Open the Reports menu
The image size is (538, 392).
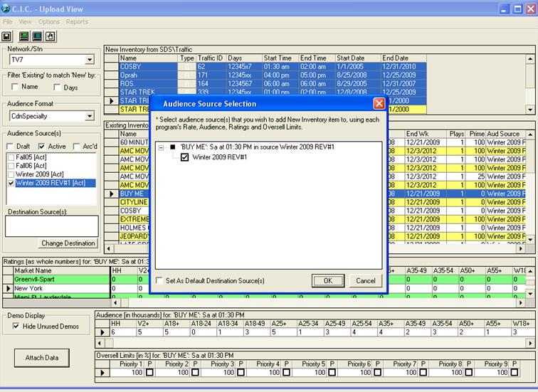(x=77, y=22)
